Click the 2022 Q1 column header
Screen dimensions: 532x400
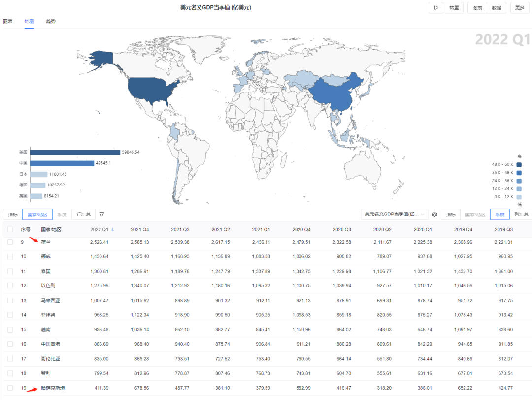[99, 229]
